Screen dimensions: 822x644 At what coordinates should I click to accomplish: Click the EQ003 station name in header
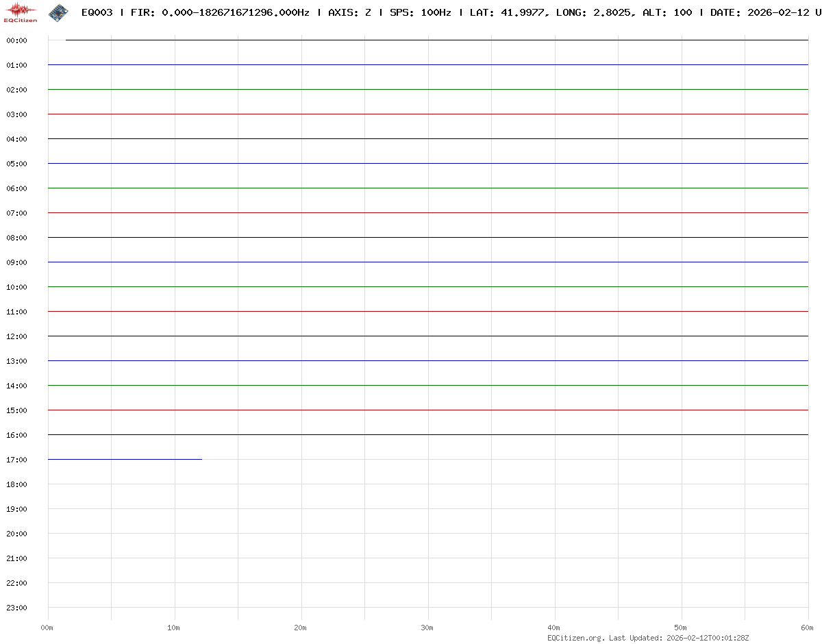coord(97,12)
